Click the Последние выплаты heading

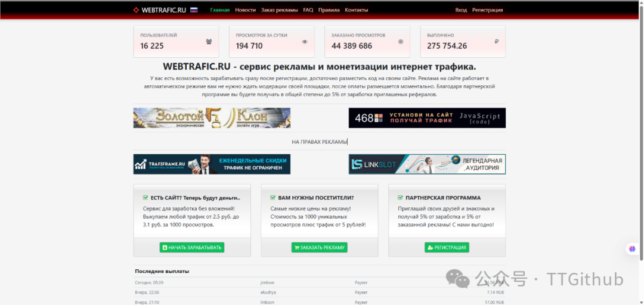(162, 271)
